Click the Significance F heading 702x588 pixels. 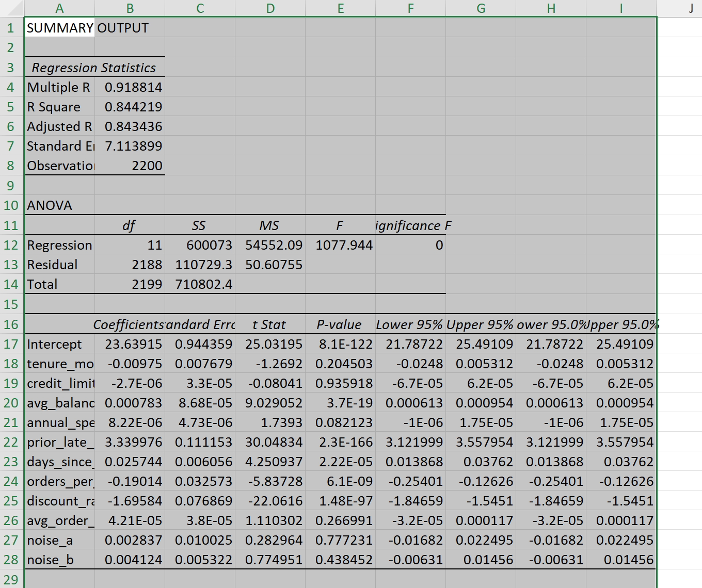click(411, 225)
